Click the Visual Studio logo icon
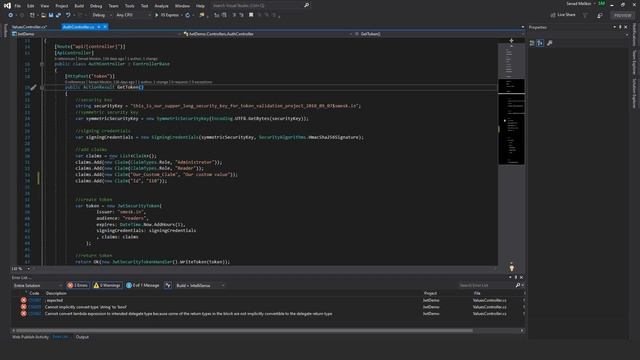The height and width of the screenshot is (360, 640). tap(7, 6)
